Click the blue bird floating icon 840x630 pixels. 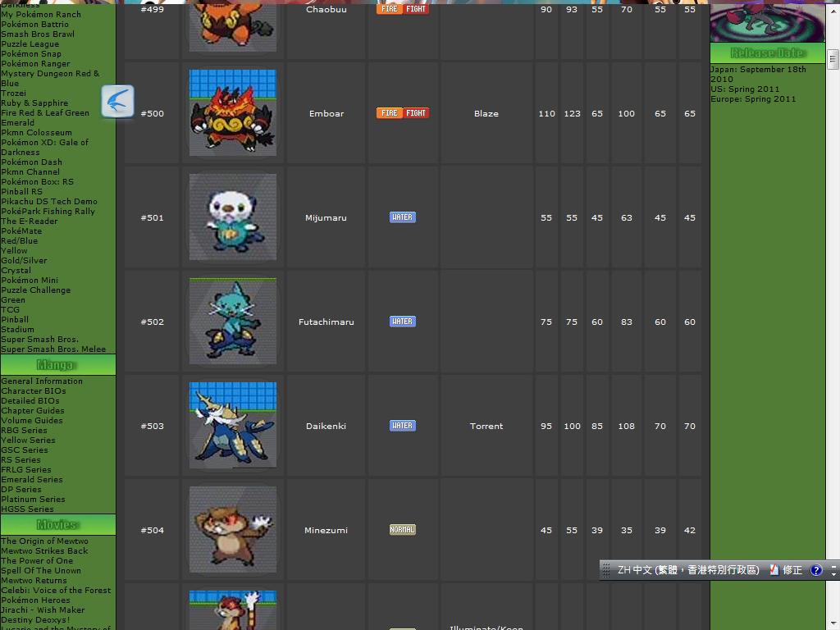pos(117,101)
